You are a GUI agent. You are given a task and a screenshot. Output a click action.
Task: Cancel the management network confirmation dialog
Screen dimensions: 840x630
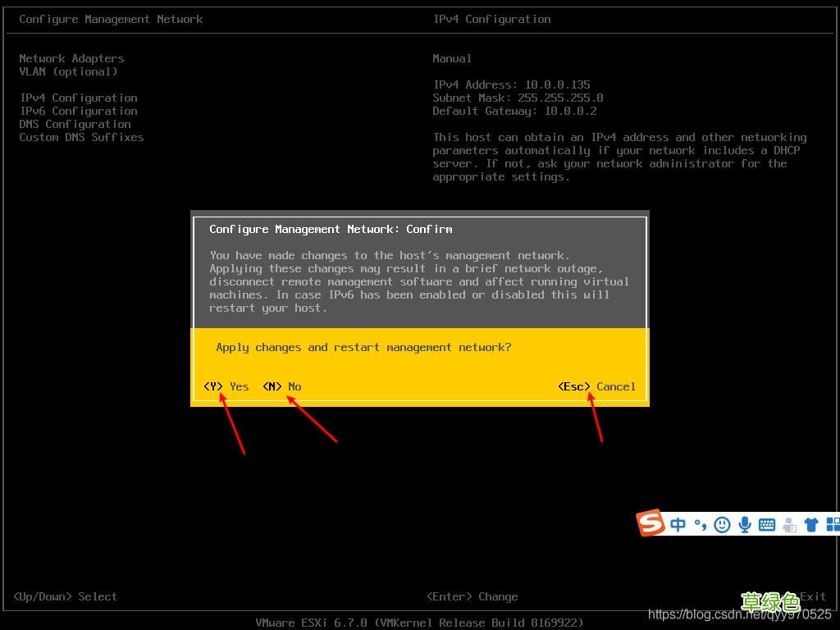pos(596,386)
